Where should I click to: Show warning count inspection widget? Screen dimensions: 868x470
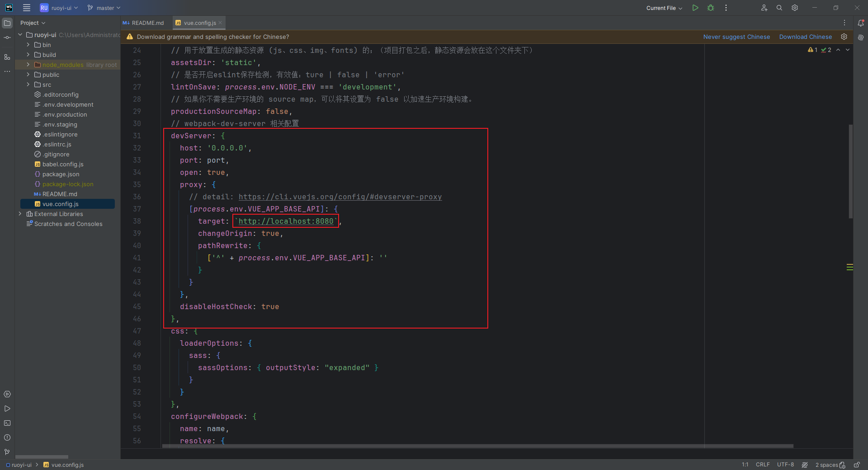tap(813, 50)
